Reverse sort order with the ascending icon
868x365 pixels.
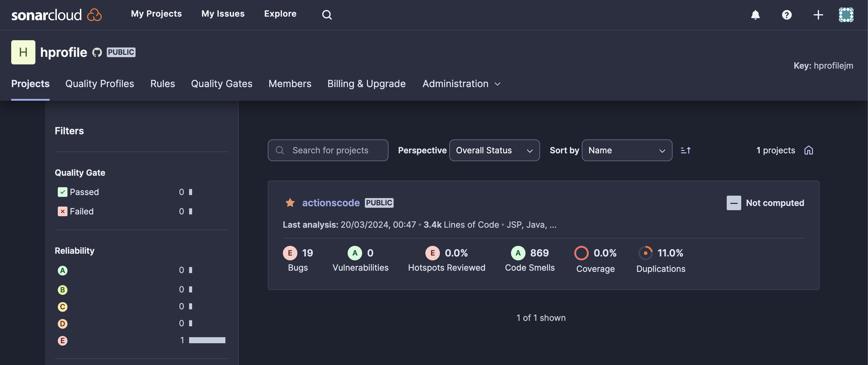pos(685,150)
